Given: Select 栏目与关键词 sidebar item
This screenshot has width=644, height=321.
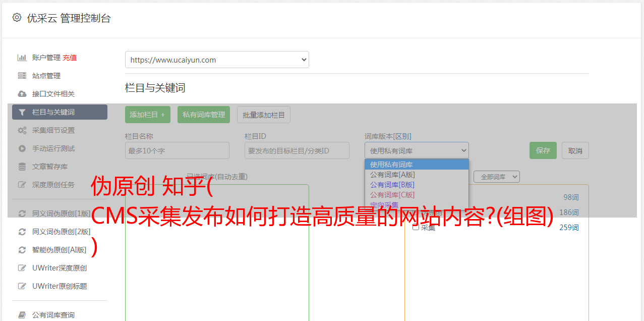Looking at the screenshot, I should coord(60,112).
